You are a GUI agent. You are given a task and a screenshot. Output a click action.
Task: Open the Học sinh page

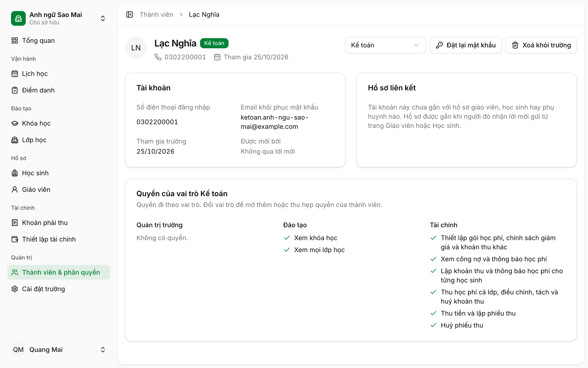(x=59, y=173)
